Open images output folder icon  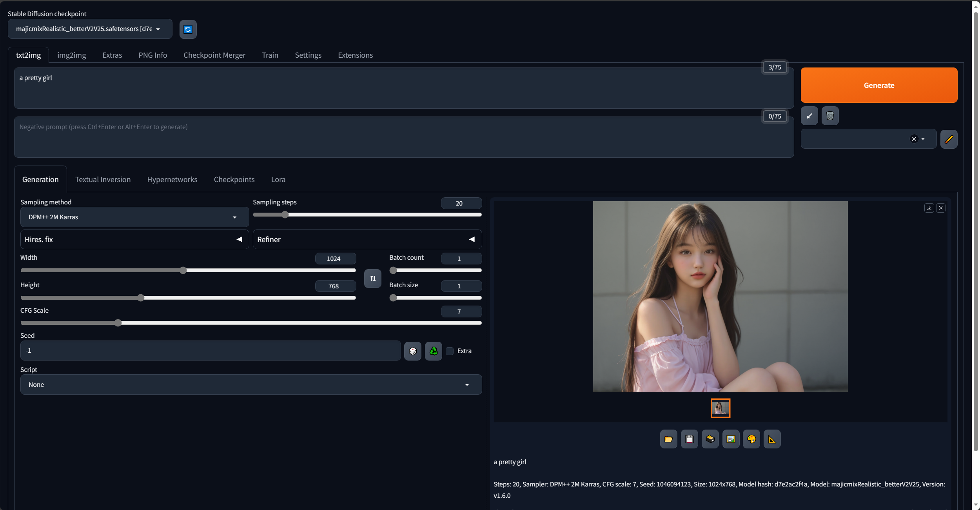point(668,439)
